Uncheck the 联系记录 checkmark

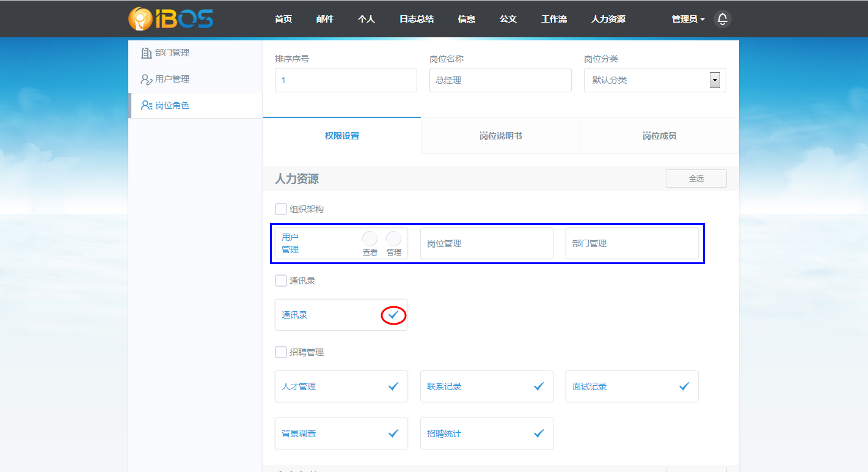coord(539,386)
